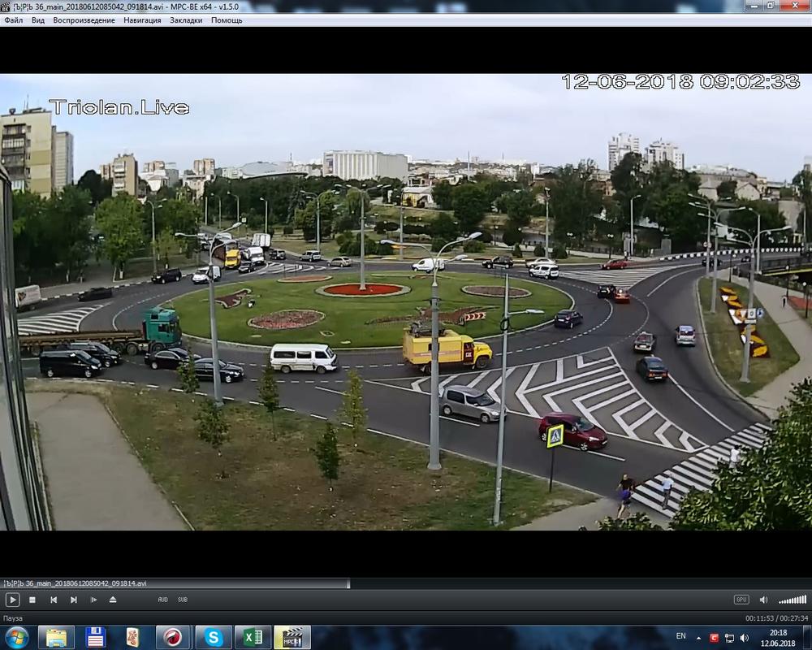Open the Вид menu
Image resolution: width=812 pixels, height=650 pixels.
click(x=38, y=20)
